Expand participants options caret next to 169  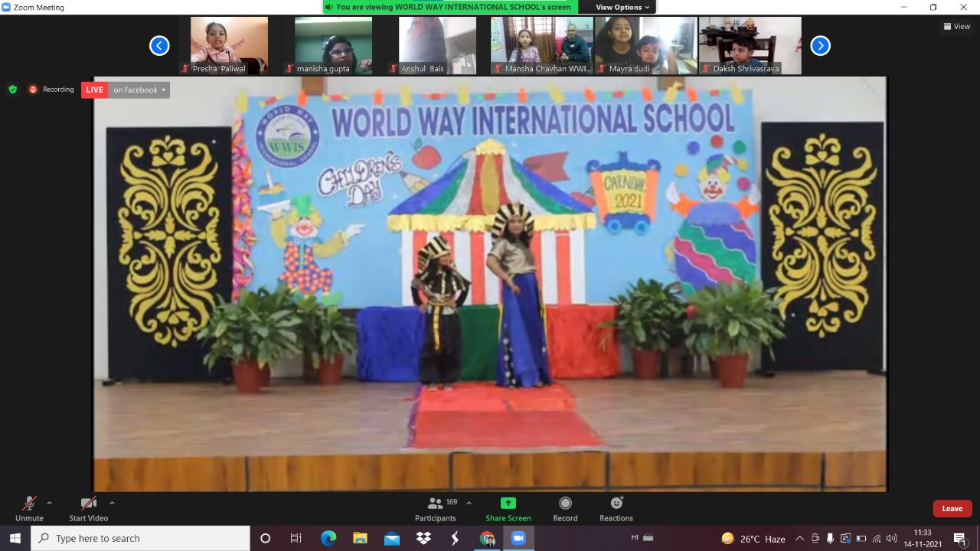[x=469, y=503]
